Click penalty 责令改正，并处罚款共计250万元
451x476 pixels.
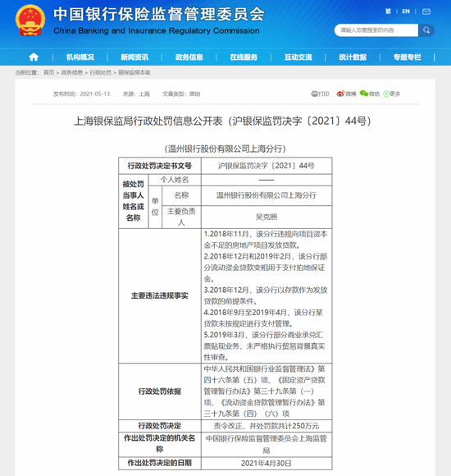(x=266, y=426)
